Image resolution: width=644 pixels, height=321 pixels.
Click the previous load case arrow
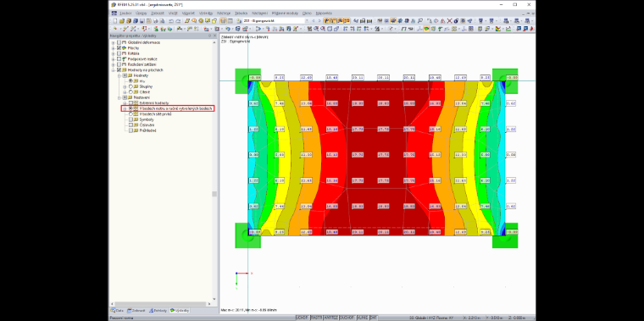(313, 20)
